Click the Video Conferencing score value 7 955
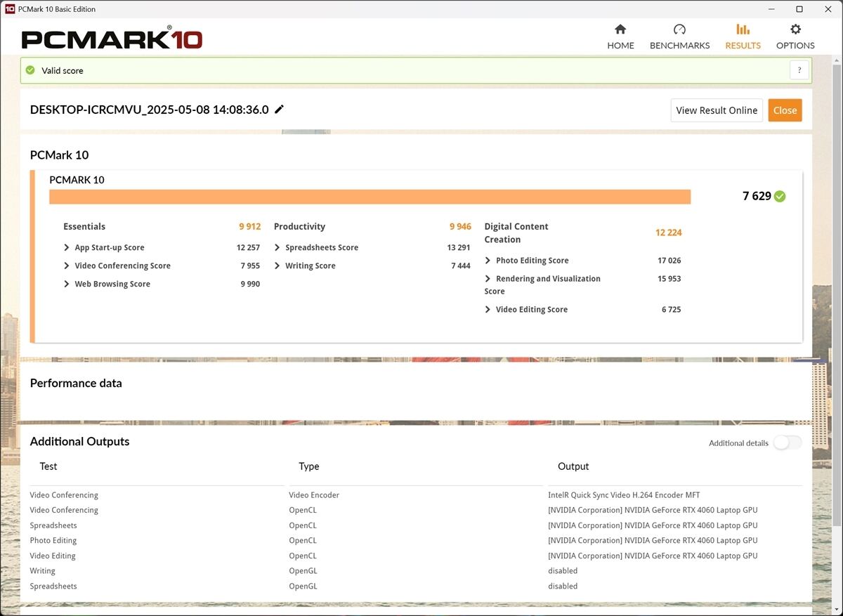This screenshot has height=616, width=843. click(x=250, y=266)
